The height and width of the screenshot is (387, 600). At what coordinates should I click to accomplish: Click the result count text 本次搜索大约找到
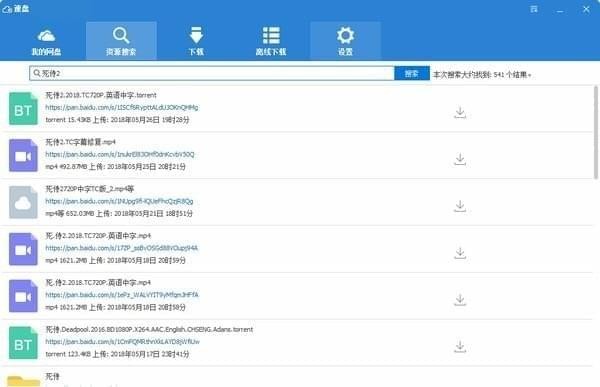point(482,75)
